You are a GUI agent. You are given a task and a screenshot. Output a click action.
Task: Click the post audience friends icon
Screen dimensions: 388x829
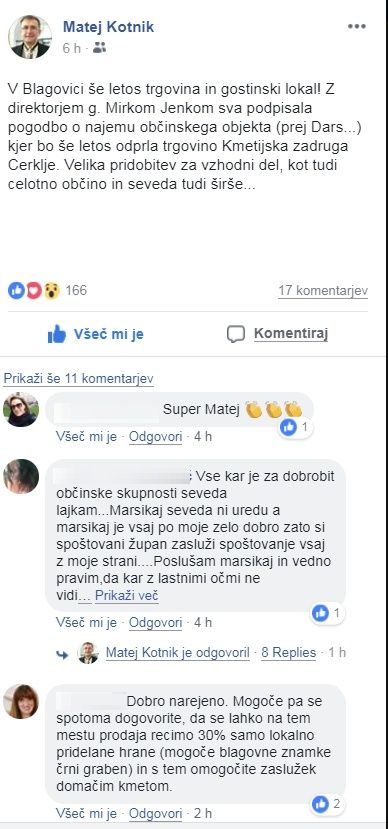[99, 48]
